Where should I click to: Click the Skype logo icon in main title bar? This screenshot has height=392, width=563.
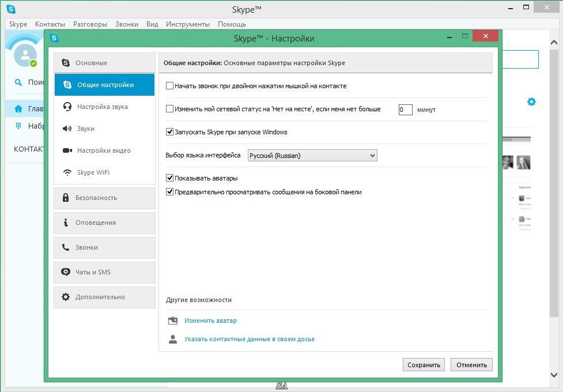pos(11,9)
